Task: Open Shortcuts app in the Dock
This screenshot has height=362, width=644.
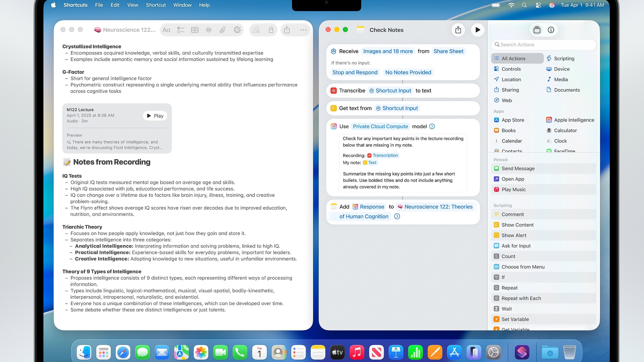Action: 522,353
